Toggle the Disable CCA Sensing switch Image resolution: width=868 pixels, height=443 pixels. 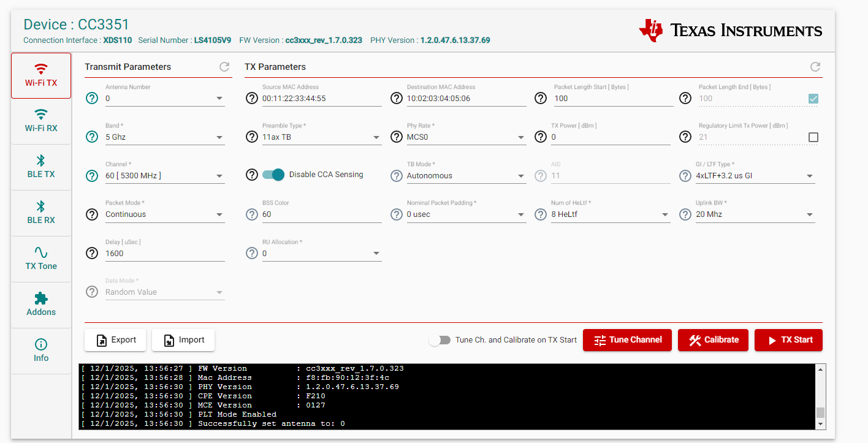pos(273,175)
